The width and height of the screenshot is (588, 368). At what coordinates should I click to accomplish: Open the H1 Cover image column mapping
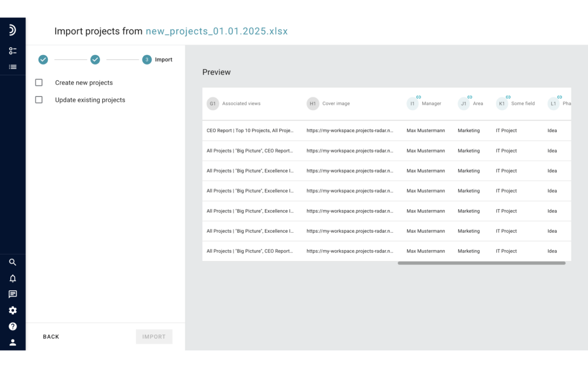pyautogui.click(x=313, y=103)
